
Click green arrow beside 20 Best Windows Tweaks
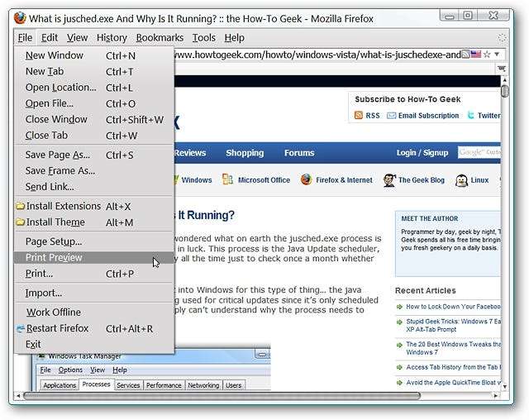point(399,345)
